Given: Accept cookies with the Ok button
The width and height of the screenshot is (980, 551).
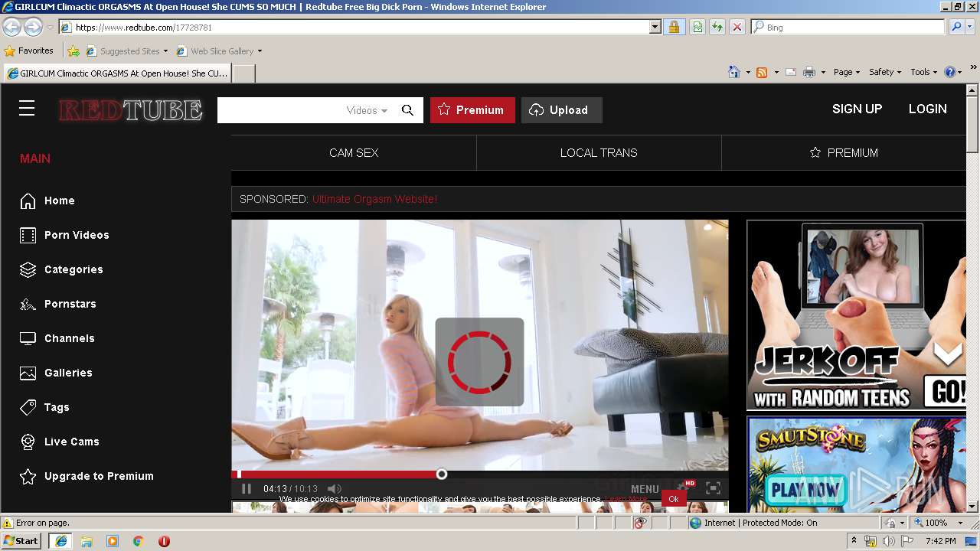Looking at the screenshot, I should coord(674,499).
